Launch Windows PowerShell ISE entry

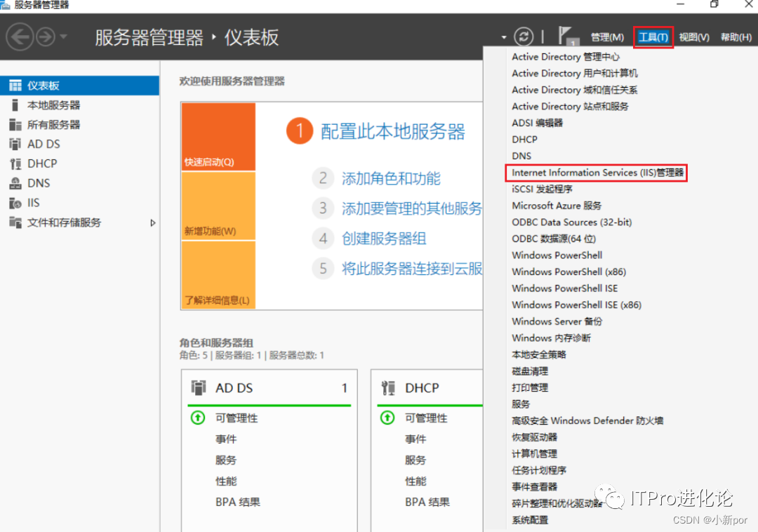coord(564,288)
